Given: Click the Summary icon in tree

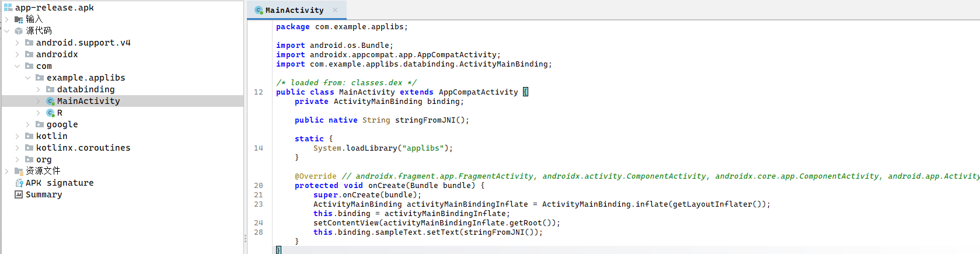Looking at the screenshot, I should [19, 194].
